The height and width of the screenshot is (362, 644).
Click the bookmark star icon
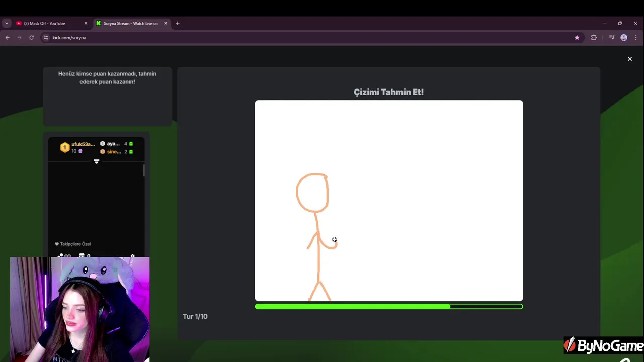point(577,37)
